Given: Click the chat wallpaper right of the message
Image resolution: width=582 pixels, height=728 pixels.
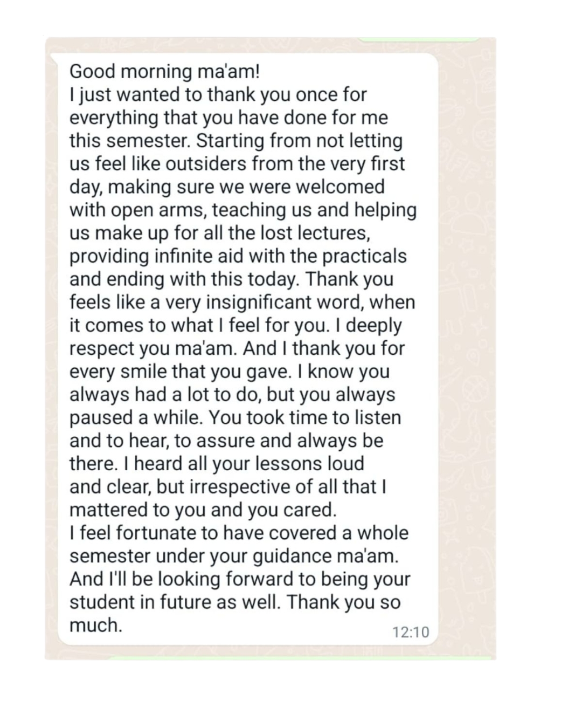Looking at the screenshot, I should [466, 345].
